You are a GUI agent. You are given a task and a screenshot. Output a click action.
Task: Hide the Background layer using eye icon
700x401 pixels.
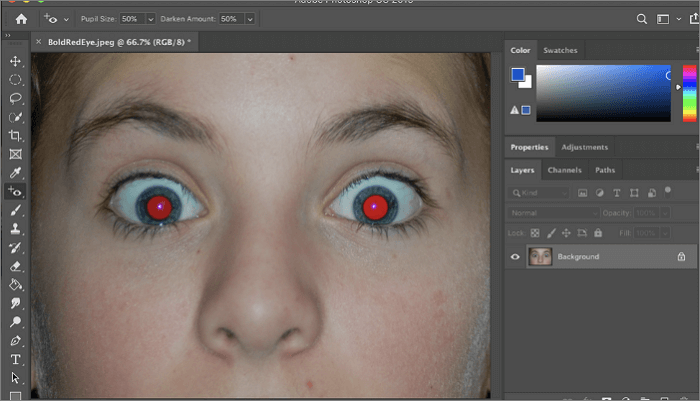pos(516,257)
